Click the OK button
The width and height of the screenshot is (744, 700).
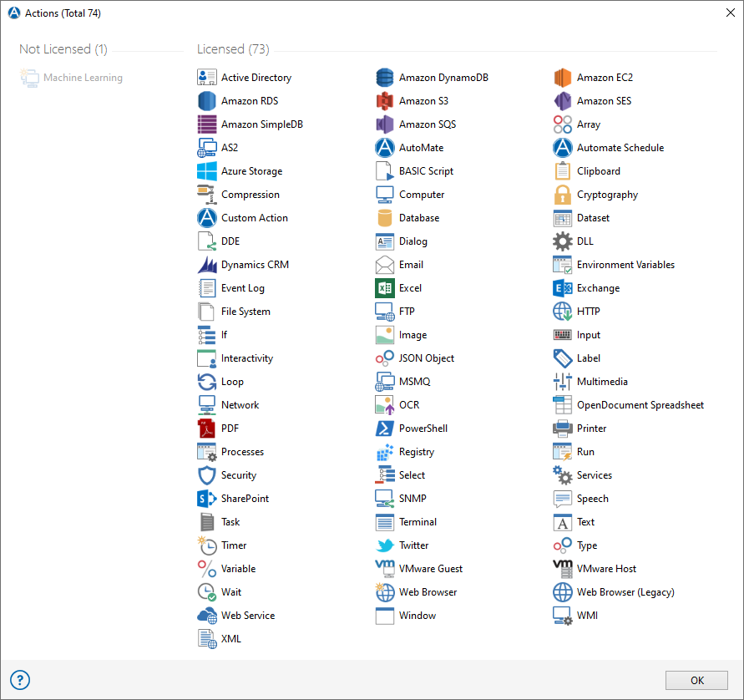click(x=696, y=680)
